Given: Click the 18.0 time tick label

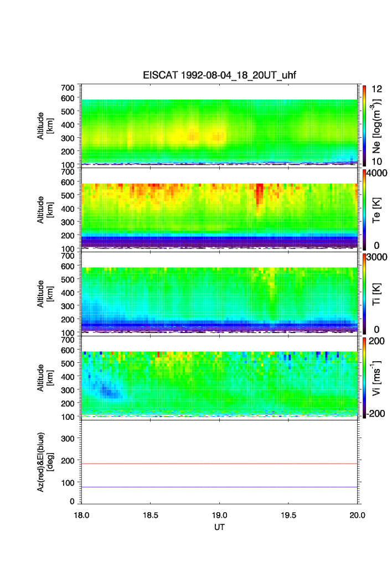Looking at the screenshot, I should pos(81,515).
